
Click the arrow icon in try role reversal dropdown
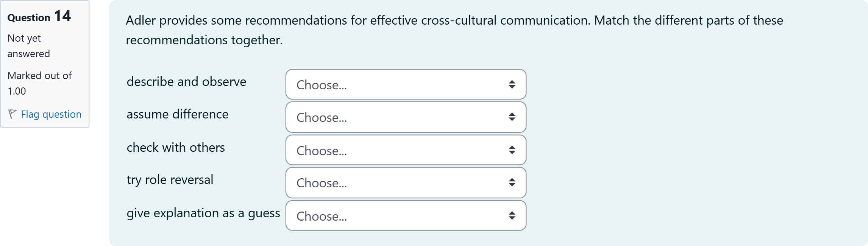point(512,183)
